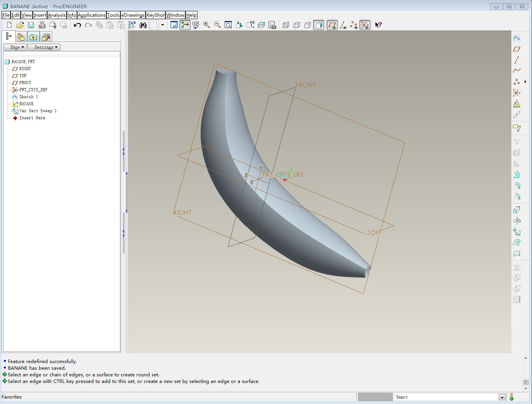Click the Revolve tool icon
Screen dimensions: 532x404
click(517, 221)
